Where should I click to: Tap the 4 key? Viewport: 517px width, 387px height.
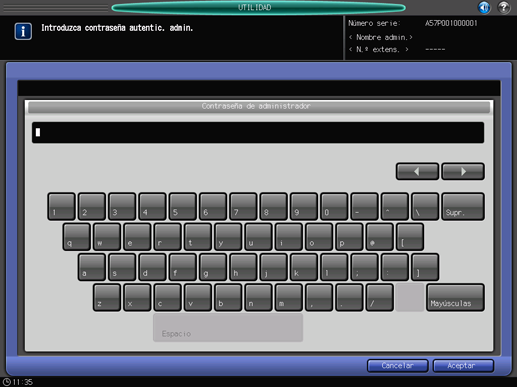click(152, 206)
